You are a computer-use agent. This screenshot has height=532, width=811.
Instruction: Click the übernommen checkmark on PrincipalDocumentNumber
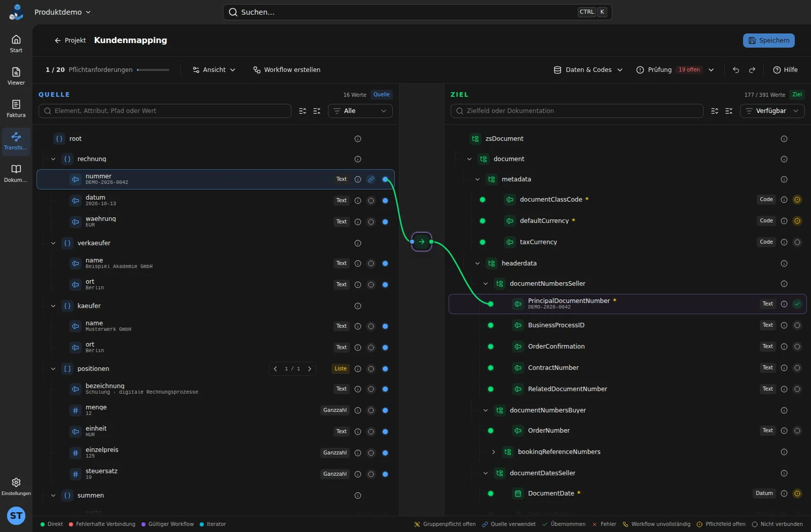click(x=797, y=304)
